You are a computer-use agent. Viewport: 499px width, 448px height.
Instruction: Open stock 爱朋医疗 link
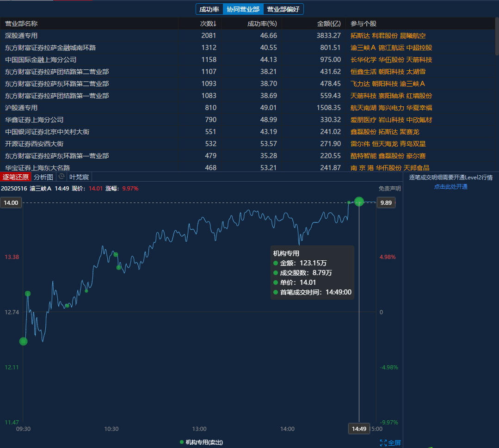363,120
